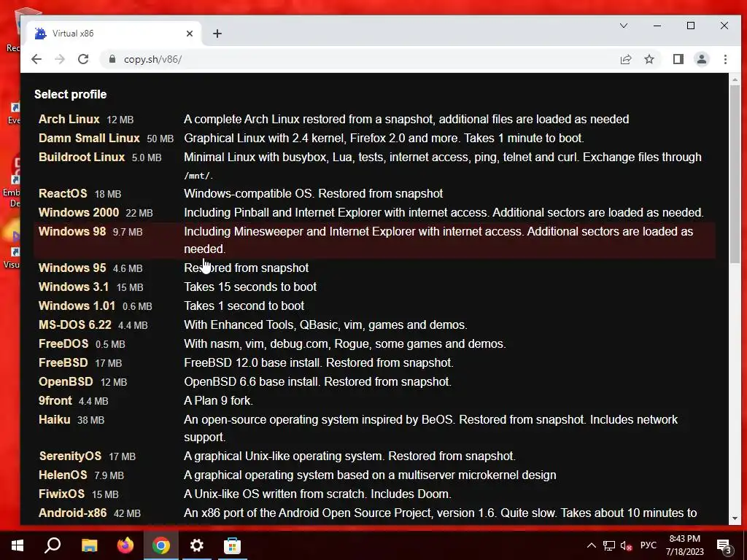Select Buildroot Linux profile
Screen dimensions: 747x560
(82, 157)
